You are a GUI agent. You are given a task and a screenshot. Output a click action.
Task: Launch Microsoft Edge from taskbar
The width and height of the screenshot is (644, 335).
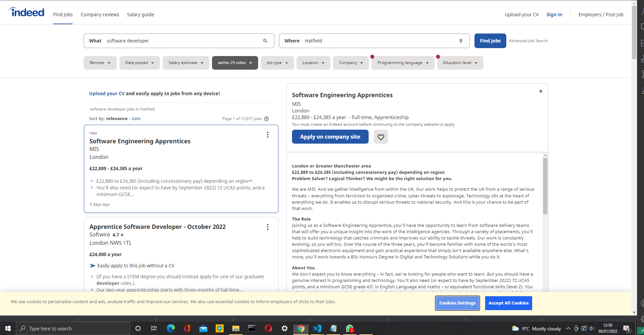pos(171,328)
